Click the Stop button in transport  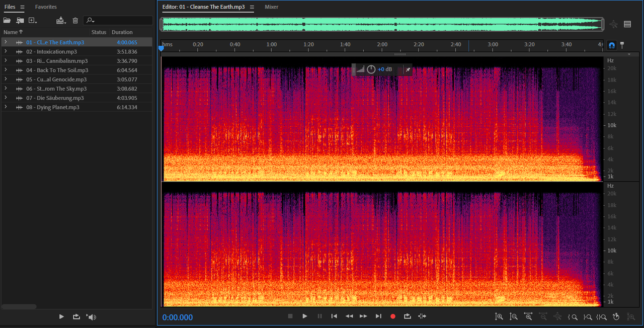[x=290, y=316]
